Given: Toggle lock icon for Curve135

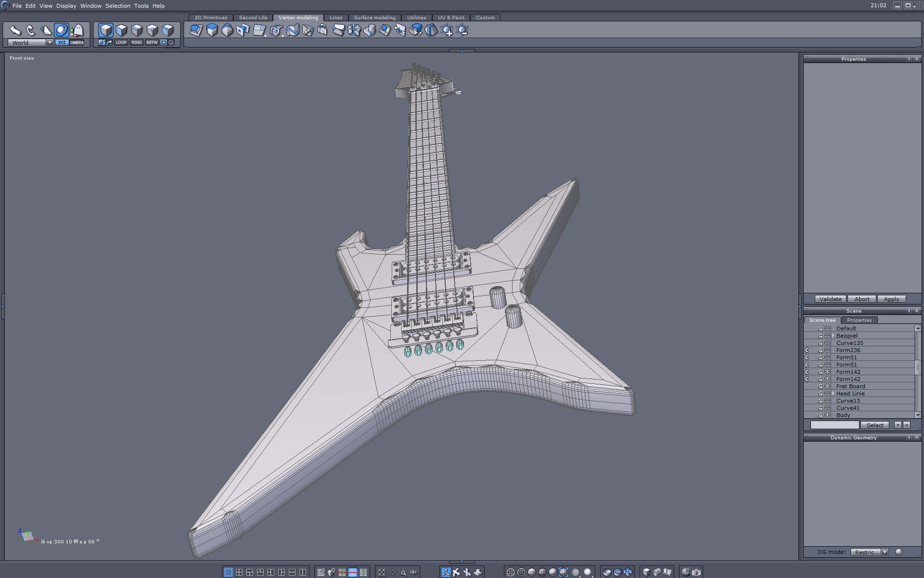Looking at the screenshot, I should (x=821, y=343).
